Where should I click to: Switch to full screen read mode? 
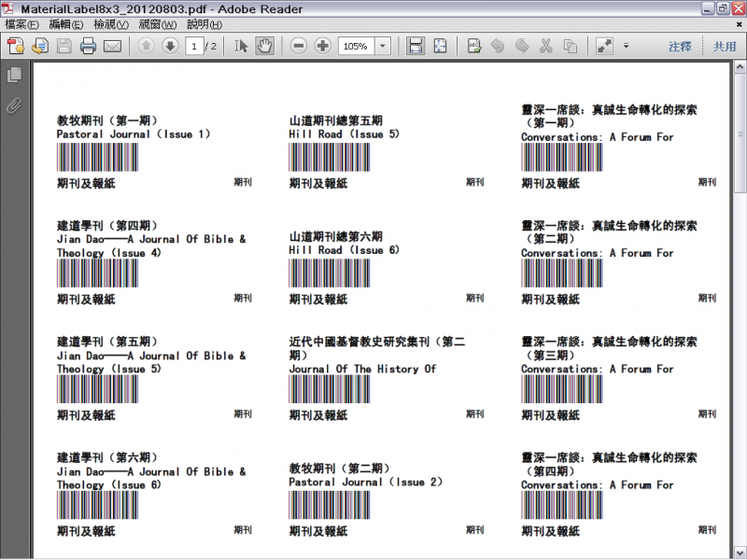(604, 46)
